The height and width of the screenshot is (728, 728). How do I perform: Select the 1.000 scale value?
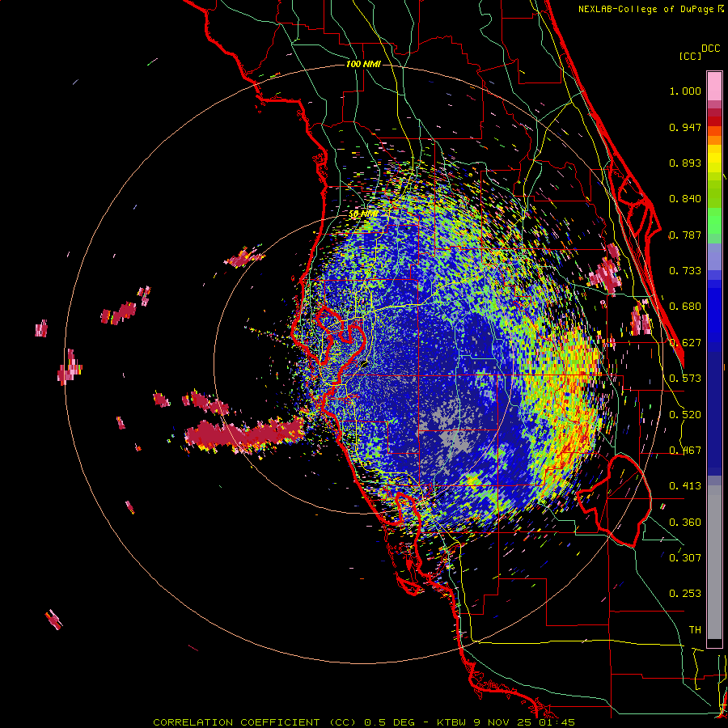click(685, 91)
